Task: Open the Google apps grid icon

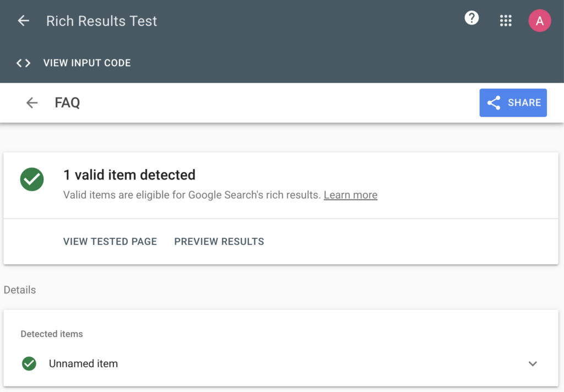Action: (x=506, y=21)
